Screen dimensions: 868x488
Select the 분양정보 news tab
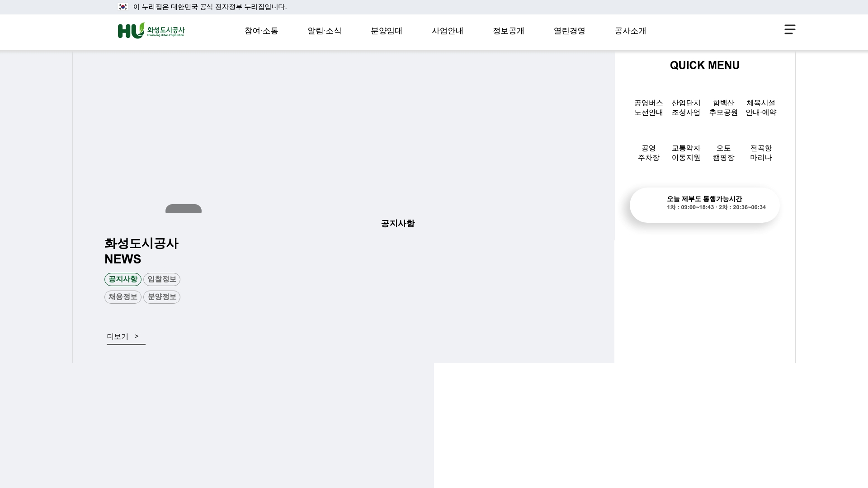(x=162, y=297)
